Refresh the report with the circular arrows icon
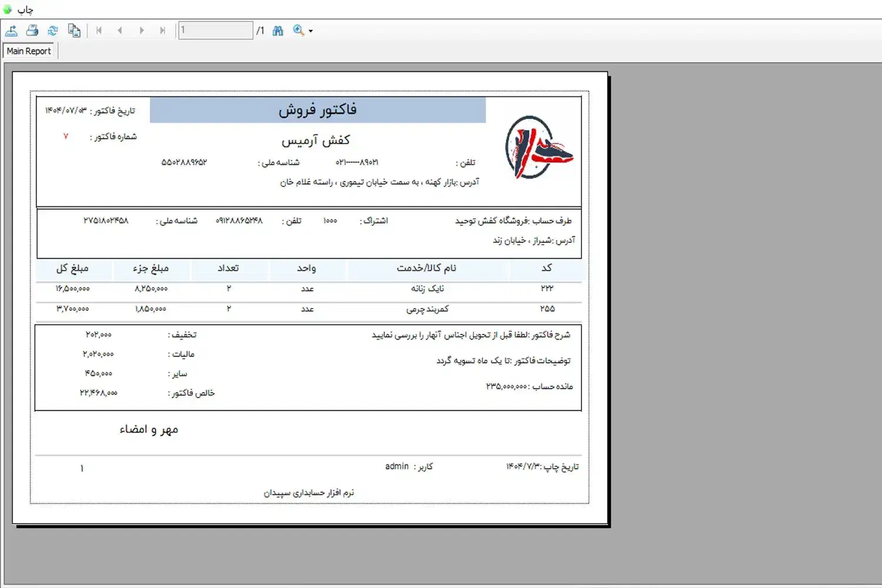Image resolution: width=882 pixels, height=588 pixels. (x=53, y=31)
